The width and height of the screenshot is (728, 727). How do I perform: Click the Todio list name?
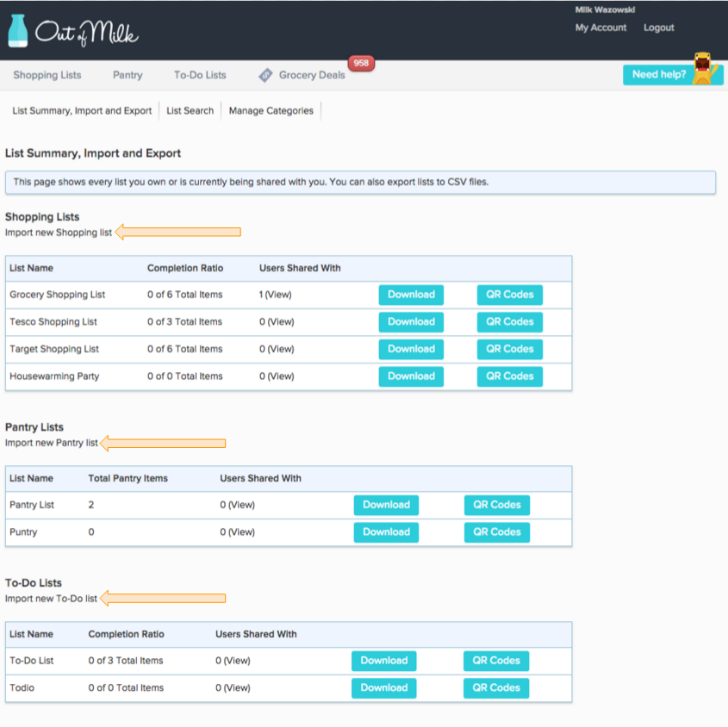point(22,688)
